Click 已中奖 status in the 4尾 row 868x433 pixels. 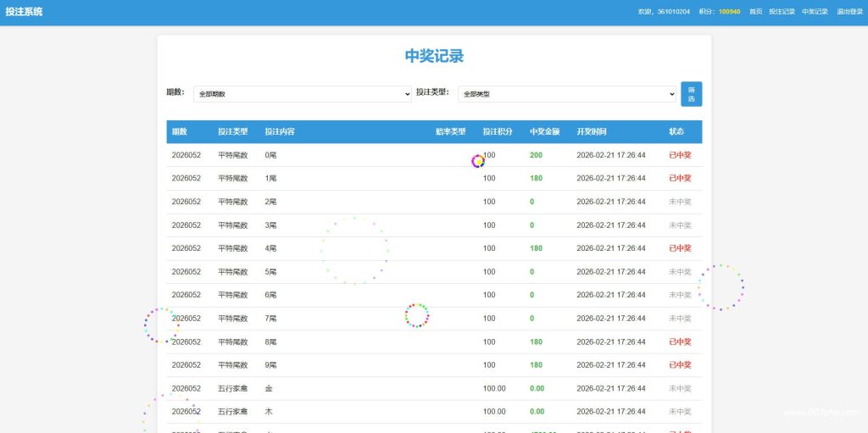coord(680,248)
